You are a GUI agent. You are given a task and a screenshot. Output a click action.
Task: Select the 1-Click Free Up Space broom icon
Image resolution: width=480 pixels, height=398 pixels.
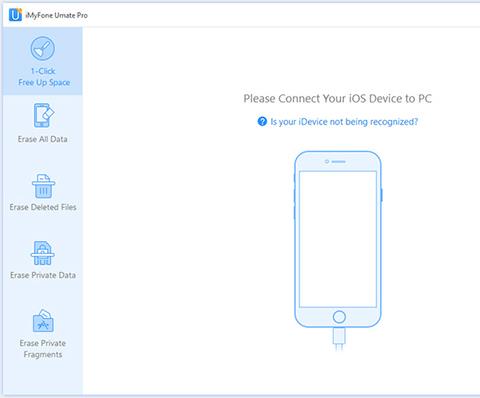point(43,48)
